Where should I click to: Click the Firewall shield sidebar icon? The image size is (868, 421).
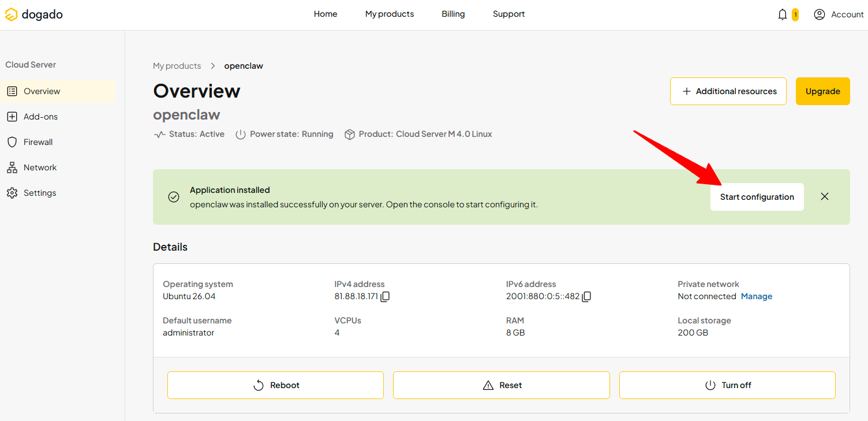click(x=12, y=142)
